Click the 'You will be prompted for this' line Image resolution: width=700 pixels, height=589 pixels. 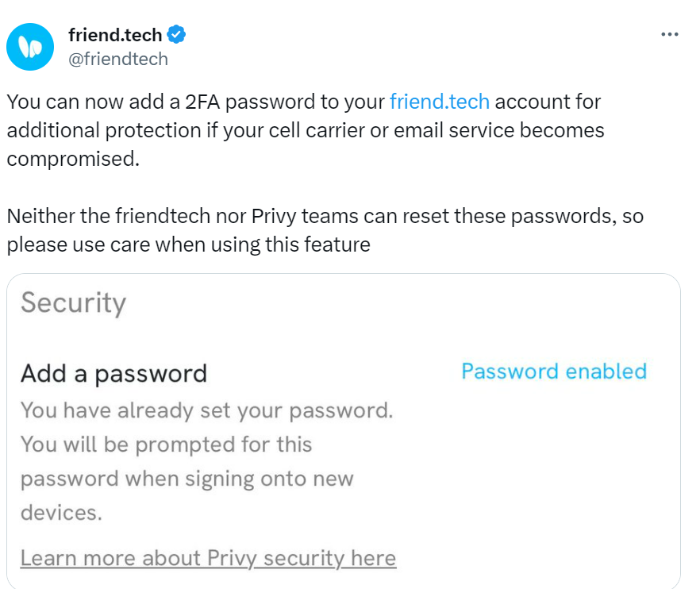166,445
